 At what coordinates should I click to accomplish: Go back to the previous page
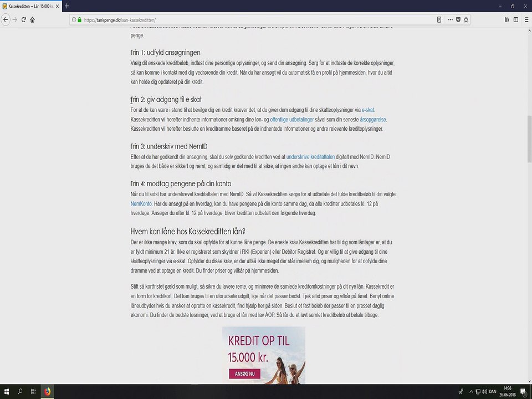pyautogui.click(x=6, y=20)
